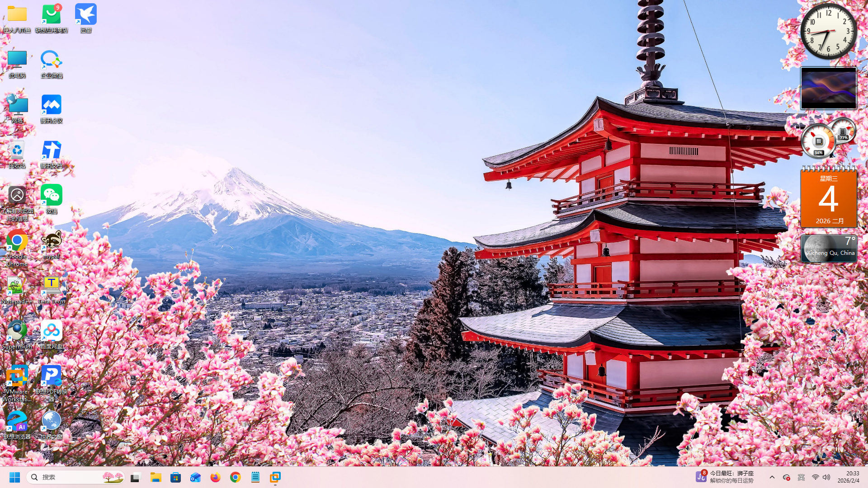Viewport: 868px width, 488px height.
Task: Click the horoscope widget 今日最旺 on taskbar
Action: (x=725, y=477)
